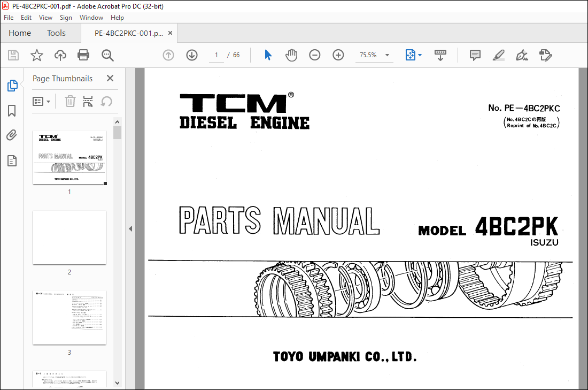Select the PE-4BC2PKC-001 document tab

[129, 33]
